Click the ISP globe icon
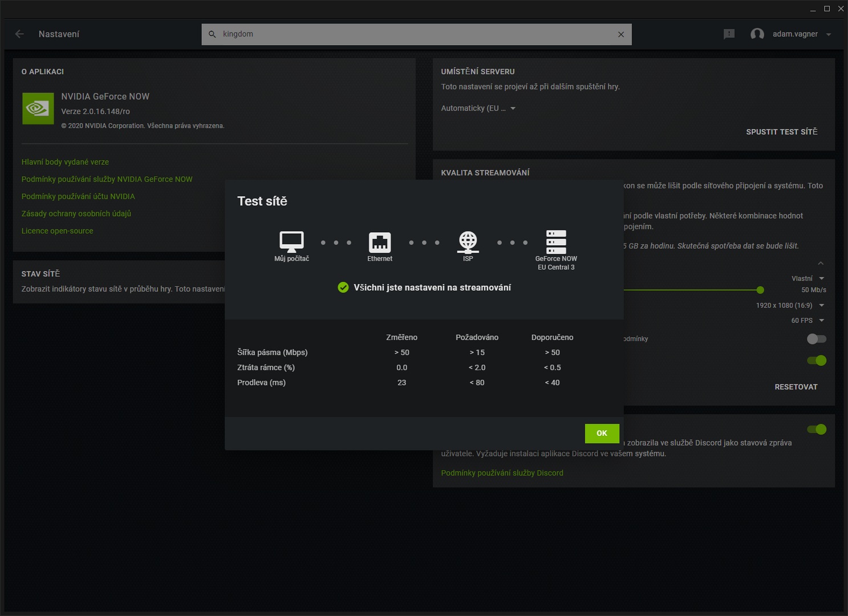The width and height of the screenshot is (848, 616). pos(468,242)
